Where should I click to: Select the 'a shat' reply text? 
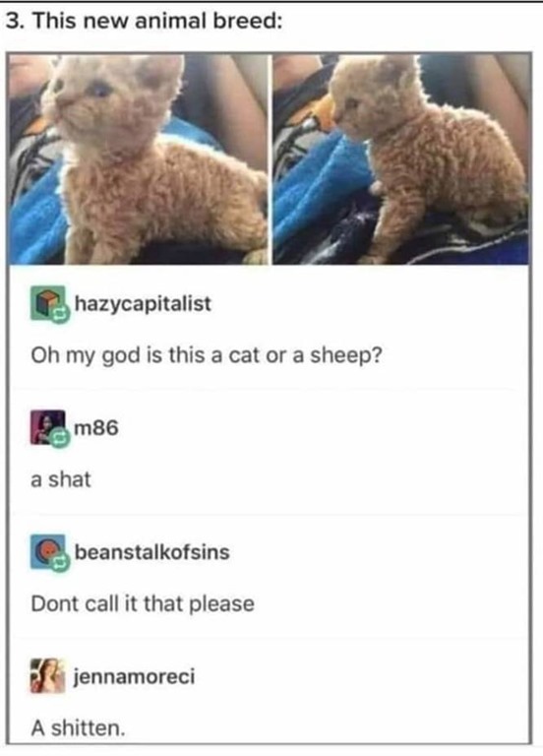(61, 479)
